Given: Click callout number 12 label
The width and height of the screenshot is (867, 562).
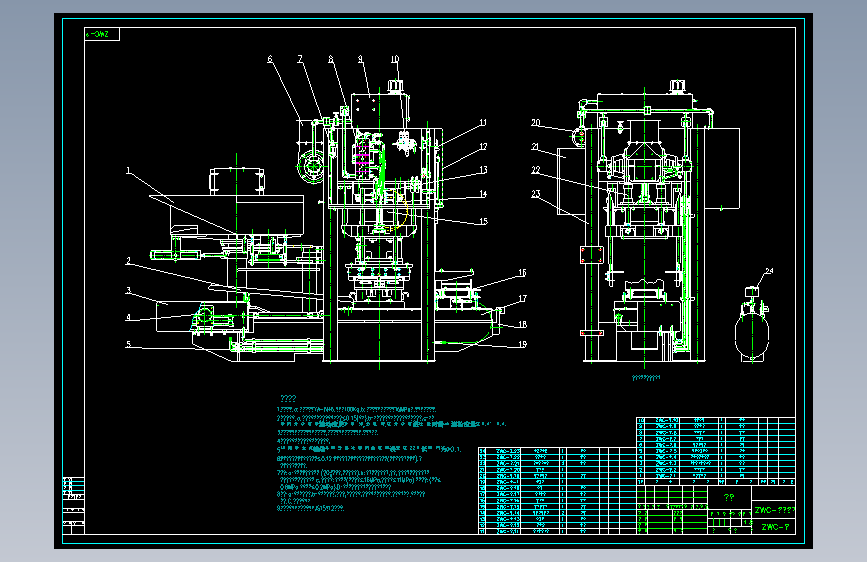Looking at the screenshot, I should (x=483, y=147).
